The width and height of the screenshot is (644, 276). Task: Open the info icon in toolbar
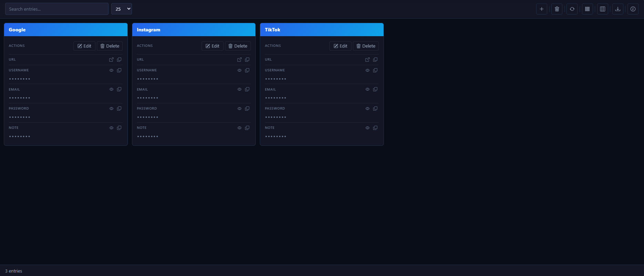633,9
